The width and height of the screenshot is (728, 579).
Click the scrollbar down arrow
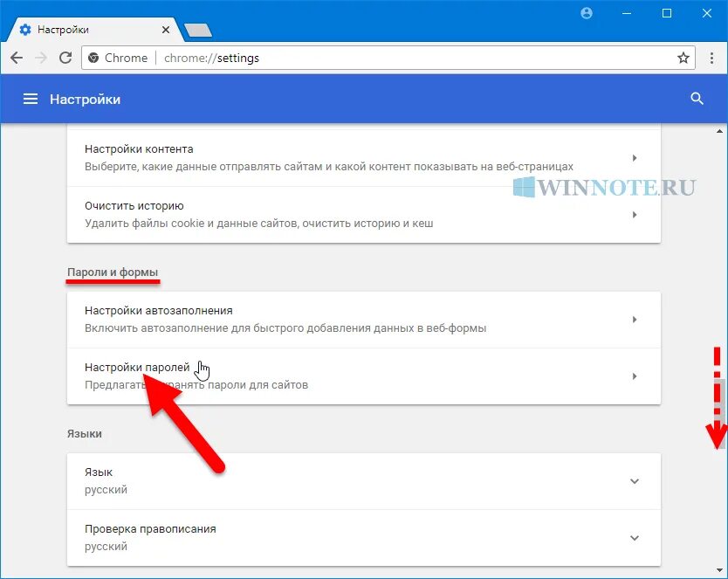(719, 570)
